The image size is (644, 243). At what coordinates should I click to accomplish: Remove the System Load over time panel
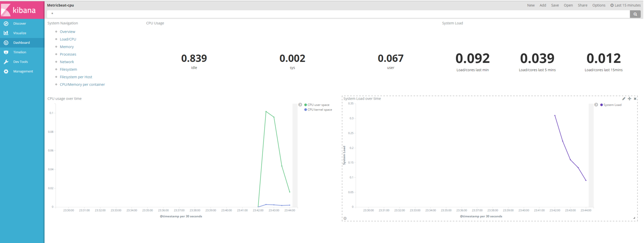pos(635,99)
